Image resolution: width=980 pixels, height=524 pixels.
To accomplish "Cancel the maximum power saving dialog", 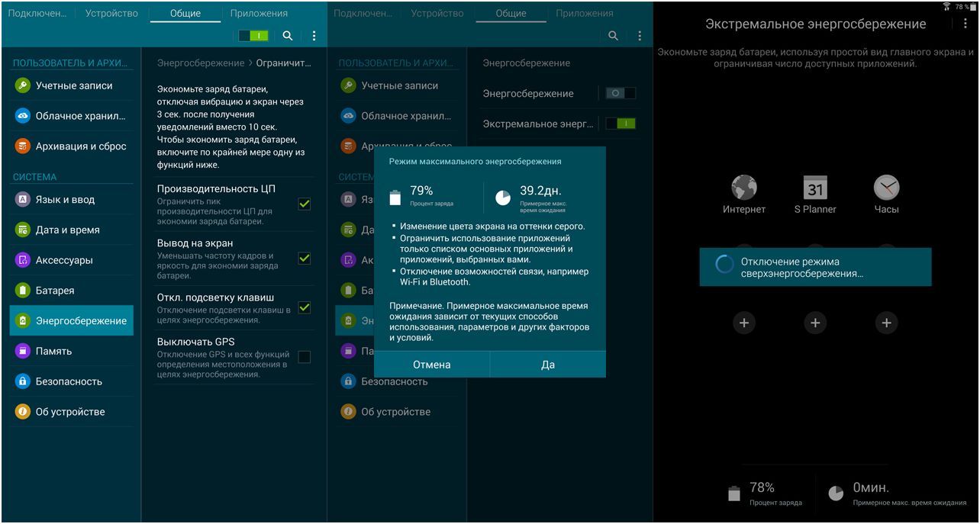I will pos(431,364).
